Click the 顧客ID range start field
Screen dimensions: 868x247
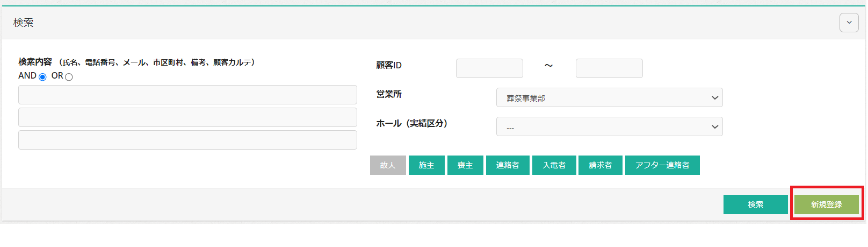point(489,68)
